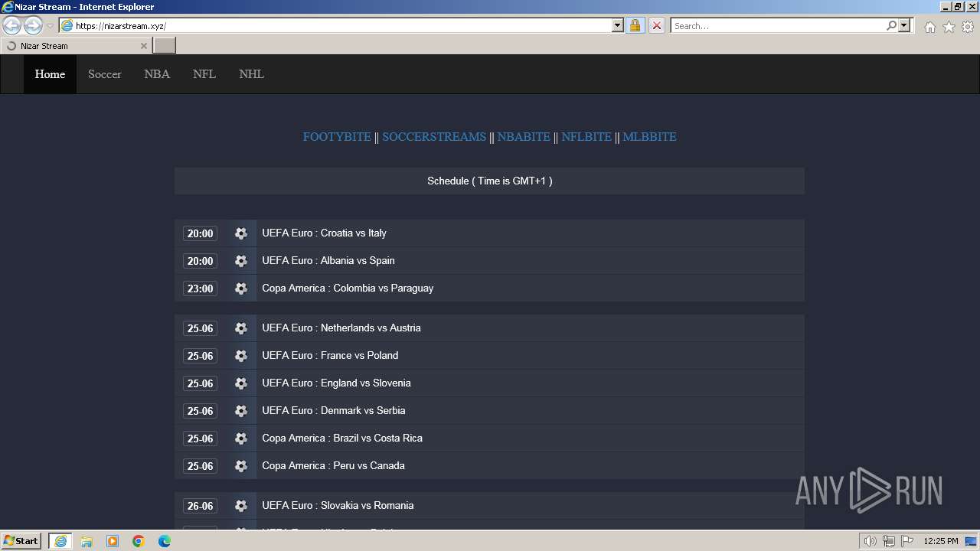Click the Action Center flag tray icon
This screenshot has height=551, width=980.
[x=907, y=541]
